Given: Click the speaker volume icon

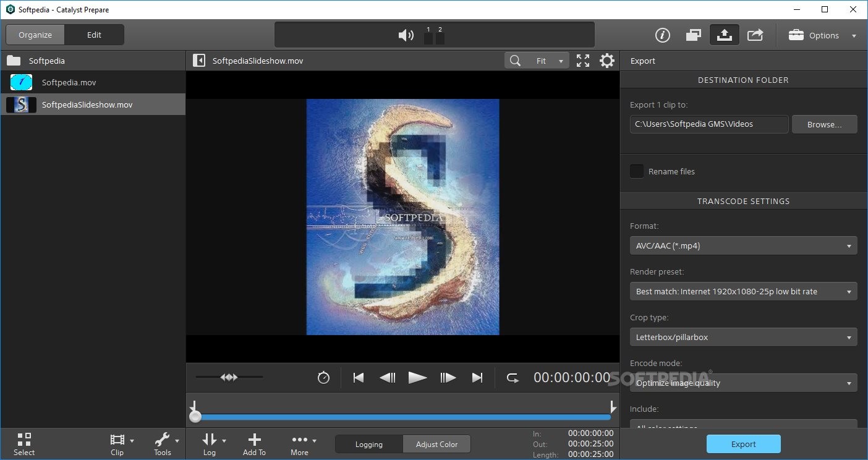Looking at the screenshot, I should pyautogui.click(x=406, y=35).
